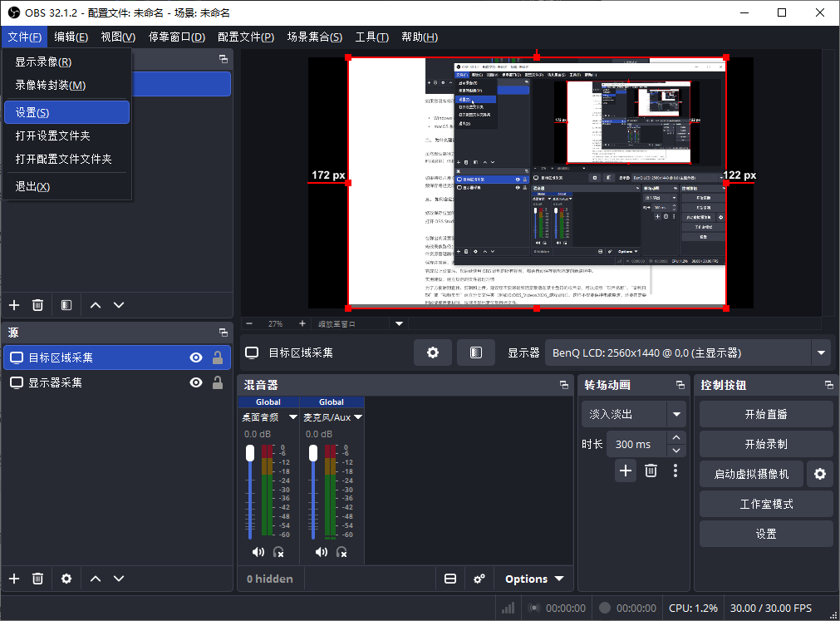Open the 停靠窗口(D) menu
Image resolution: width=840 pixels, height=621 pixels.
(x=177, y=37)
